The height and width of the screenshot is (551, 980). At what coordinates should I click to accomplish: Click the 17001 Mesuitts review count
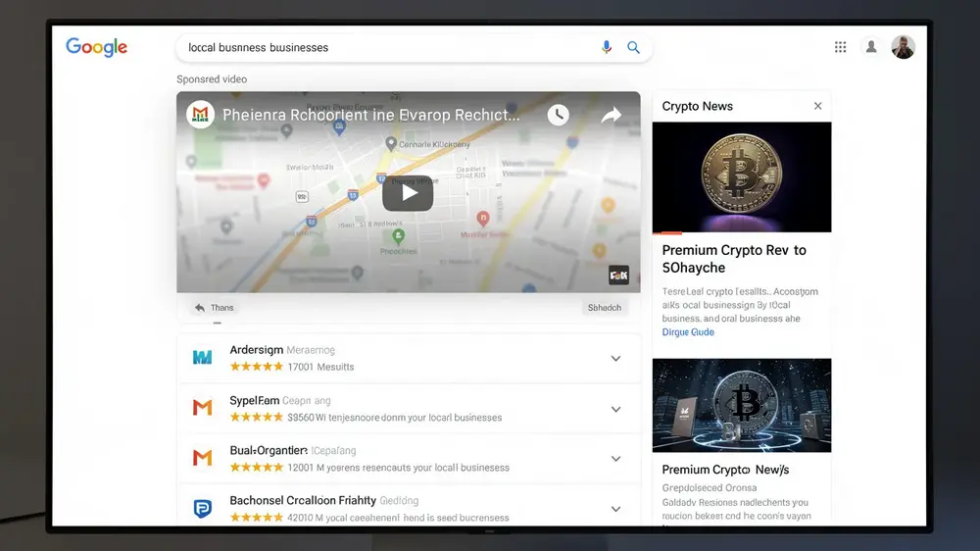320,367
